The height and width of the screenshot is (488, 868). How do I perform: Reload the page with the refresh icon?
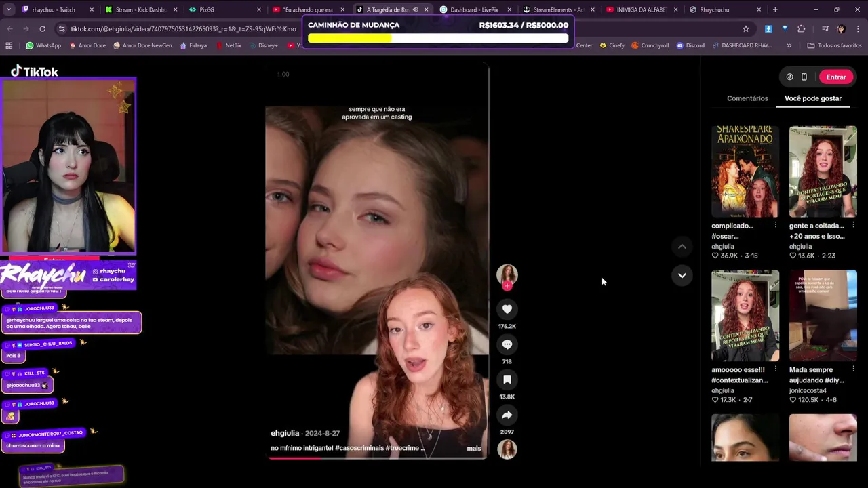click(x=42, y=28)
